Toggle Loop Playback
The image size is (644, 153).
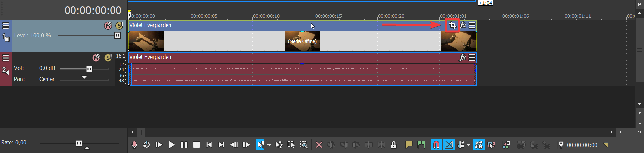pos(146,145)
